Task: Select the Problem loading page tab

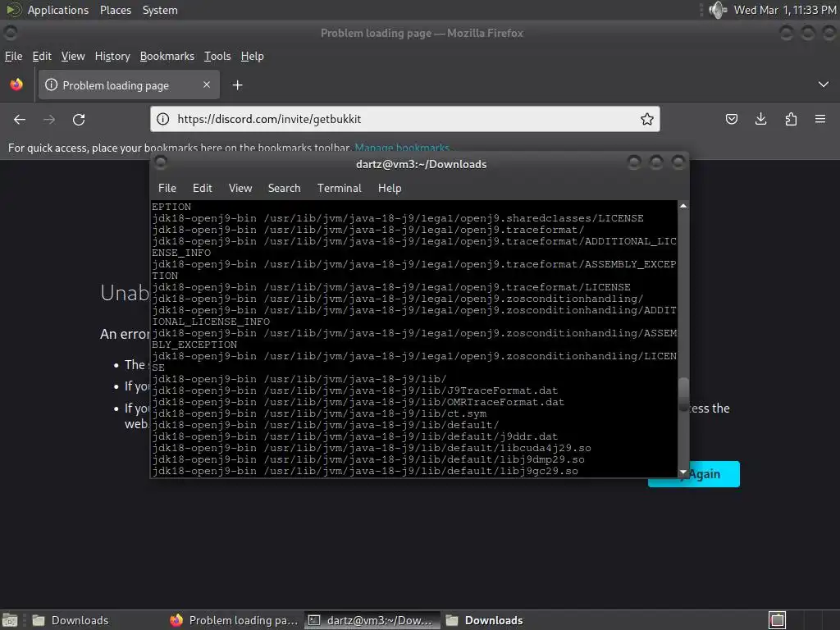Action: coord(129,84)
